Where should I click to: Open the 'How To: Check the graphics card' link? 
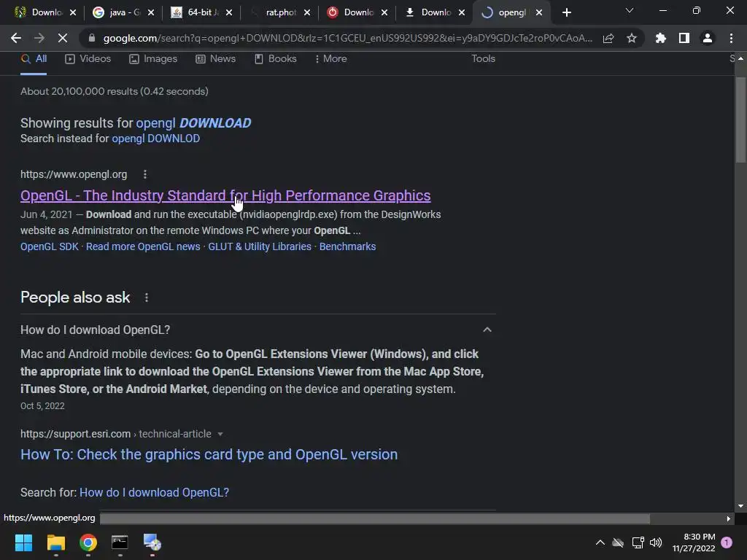(x=209, y=454)
